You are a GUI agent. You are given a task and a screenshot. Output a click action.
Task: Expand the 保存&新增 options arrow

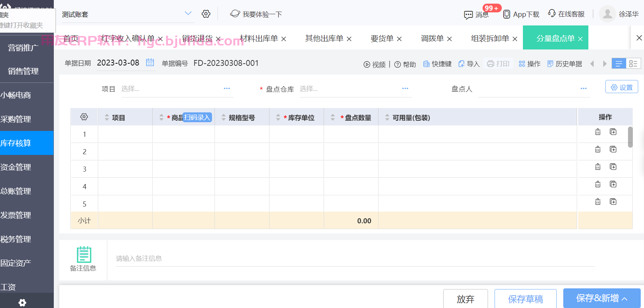625,299
